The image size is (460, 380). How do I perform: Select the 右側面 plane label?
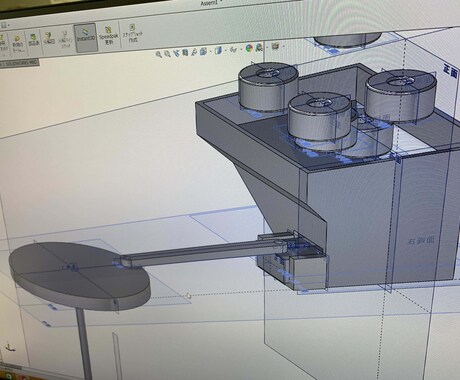[x=421, y=241]
